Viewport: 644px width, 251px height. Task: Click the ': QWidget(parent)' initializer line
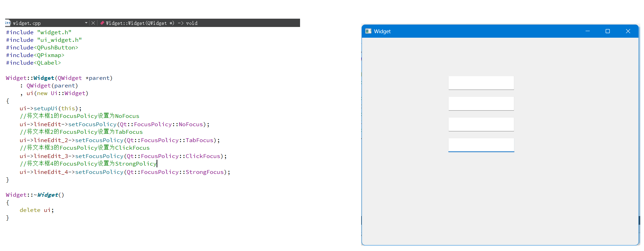click(49, 86)
